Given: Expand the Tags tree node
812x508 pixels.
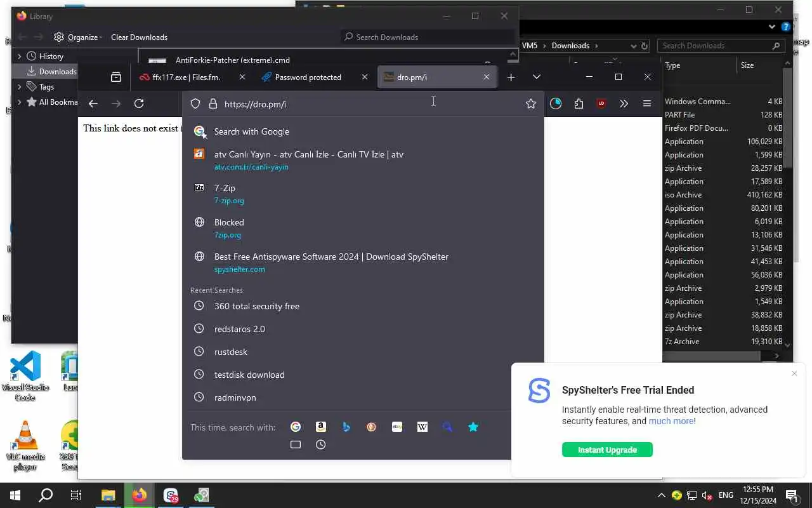Looking at the screenshot, I should (x=19, y=86).
